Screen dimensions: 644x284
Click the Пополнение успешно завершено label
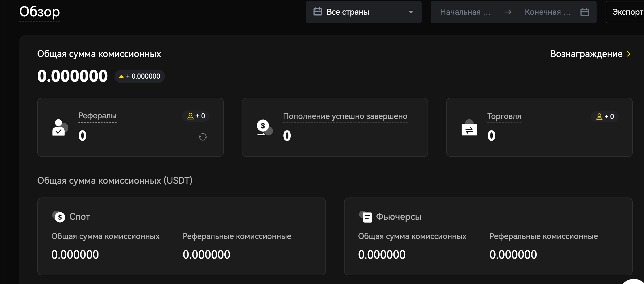pyautogui.click(x=345, y=116)
